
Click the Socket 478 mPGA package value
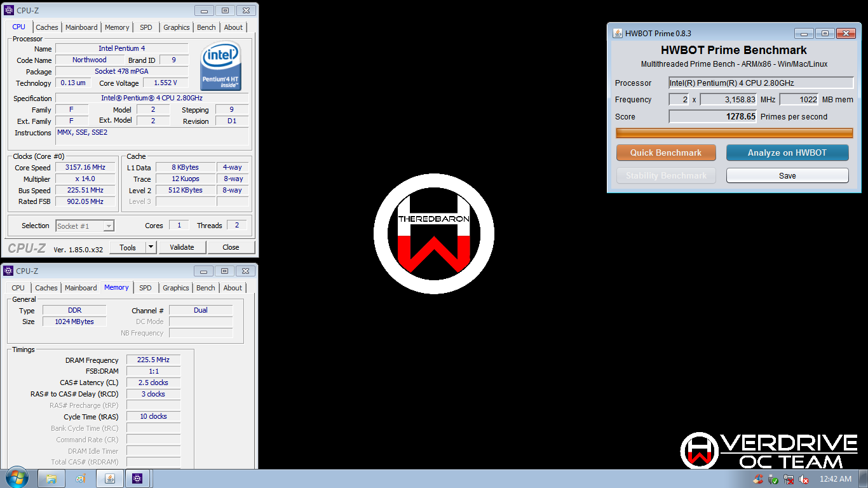click(x=122, y=71)
